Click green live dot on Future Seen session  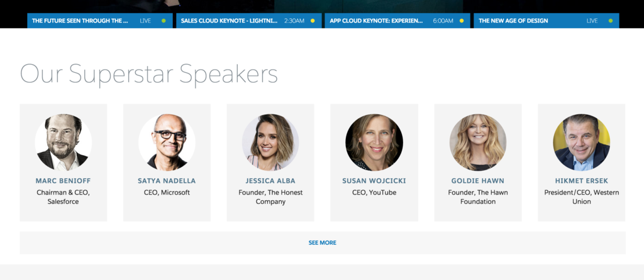tap(164, 21)
